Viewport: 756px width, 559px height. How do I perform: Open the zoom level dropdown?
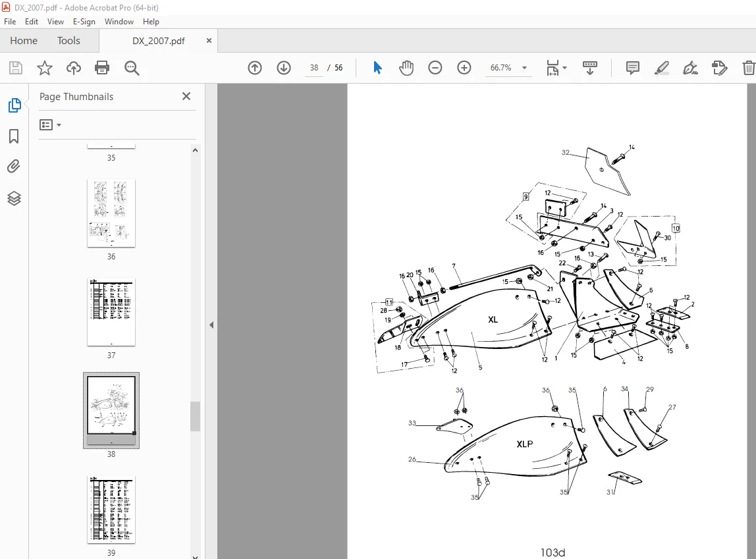[x=525, y=68]
